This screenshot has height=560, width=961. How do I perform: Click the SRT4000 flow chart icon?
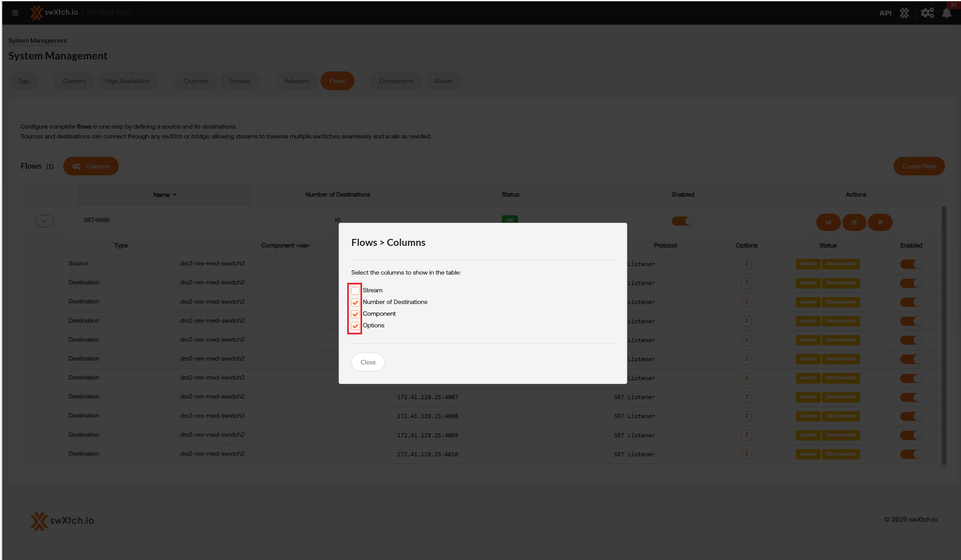[x=828, y=222]
